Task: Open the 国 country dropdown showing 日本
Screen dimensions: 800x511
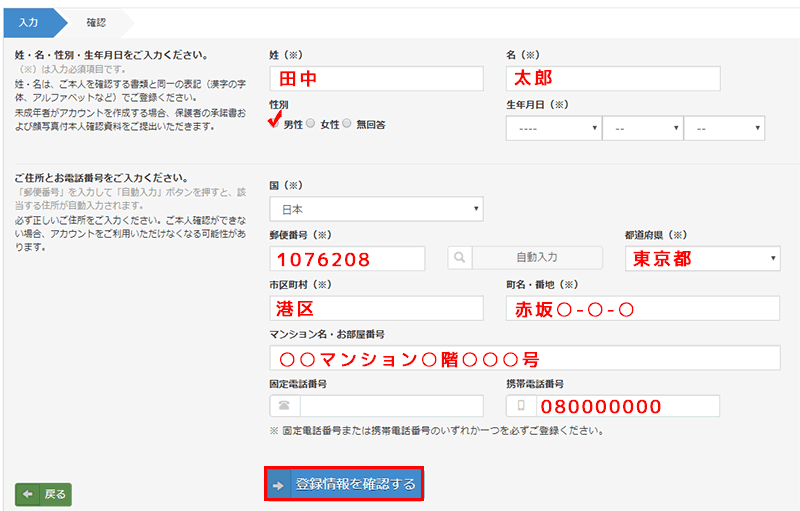Action: tap(377, 209)
